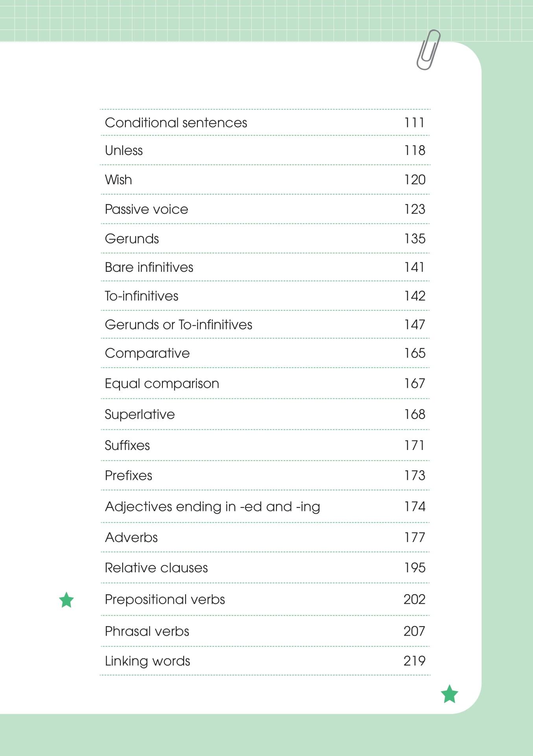Open Equal comparison entry
The width and height of the screenshot is (533, 756).
tap(162, 384)
